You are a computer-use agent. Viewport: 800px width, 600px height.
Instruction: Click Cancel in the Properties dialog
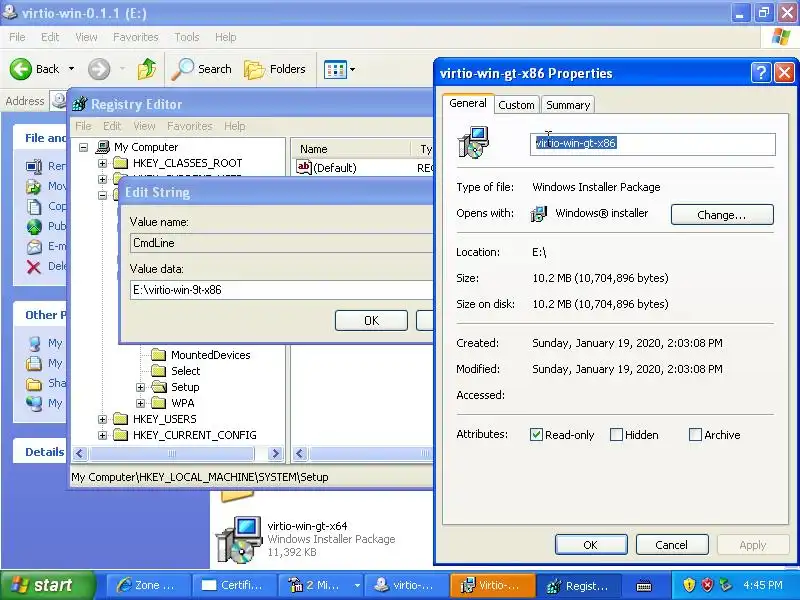(x=671, y=545)
